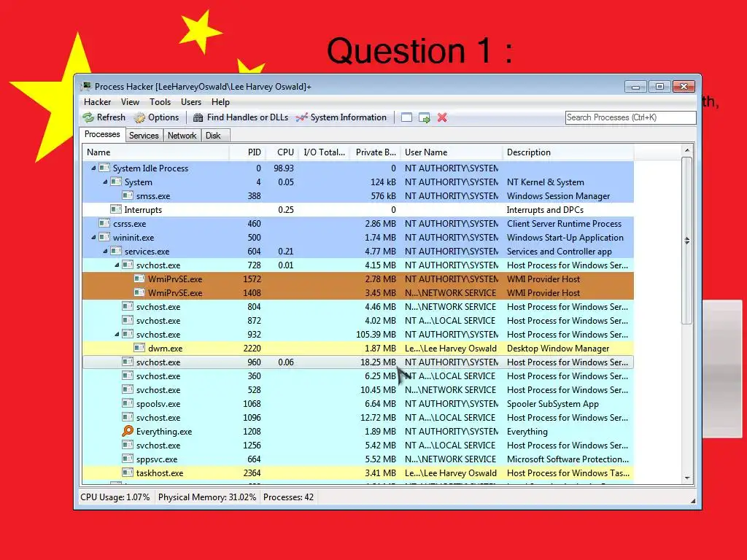The height and width of the screenshot is (560, 747).
Task: Select svchost.exe row with PID 528
Action: click(358, 389)
